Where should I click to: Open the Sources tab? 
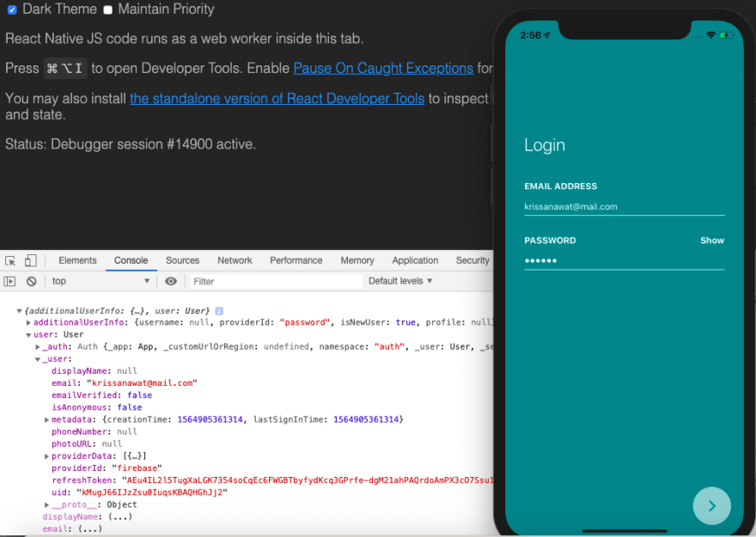pos(182,260)
